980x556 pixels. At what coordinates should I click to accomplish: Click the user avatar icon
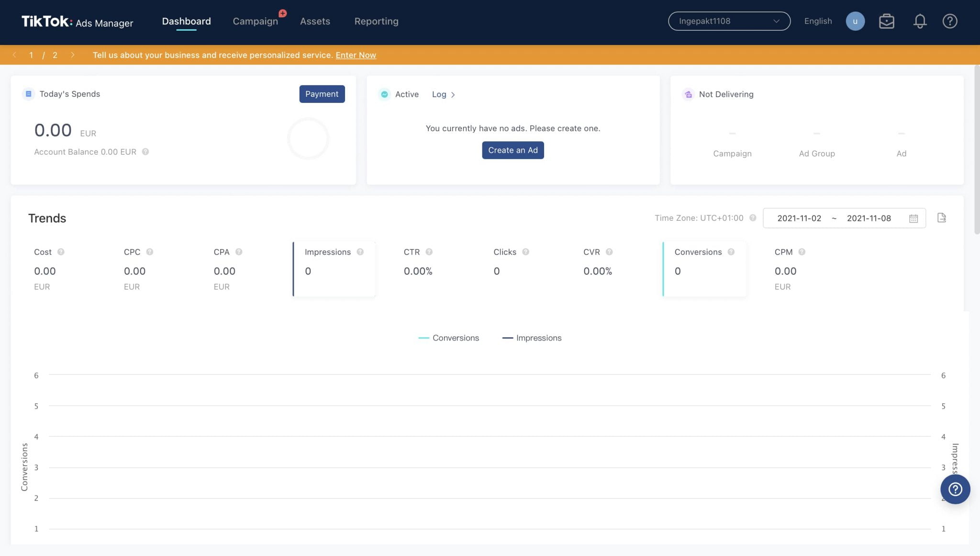point(855,21)
